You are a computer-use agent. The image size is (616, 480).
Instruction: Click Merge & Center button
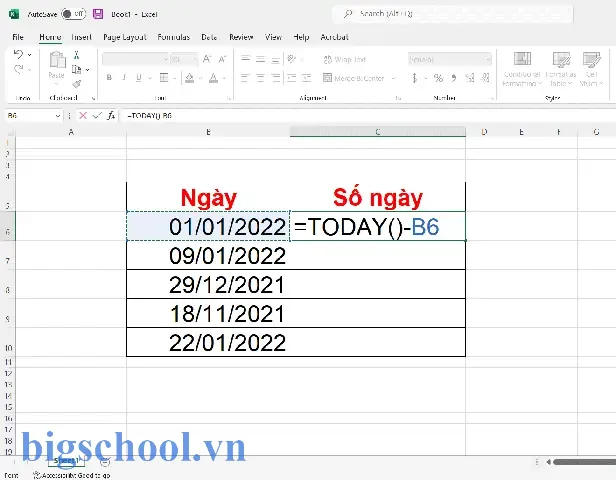353,78
